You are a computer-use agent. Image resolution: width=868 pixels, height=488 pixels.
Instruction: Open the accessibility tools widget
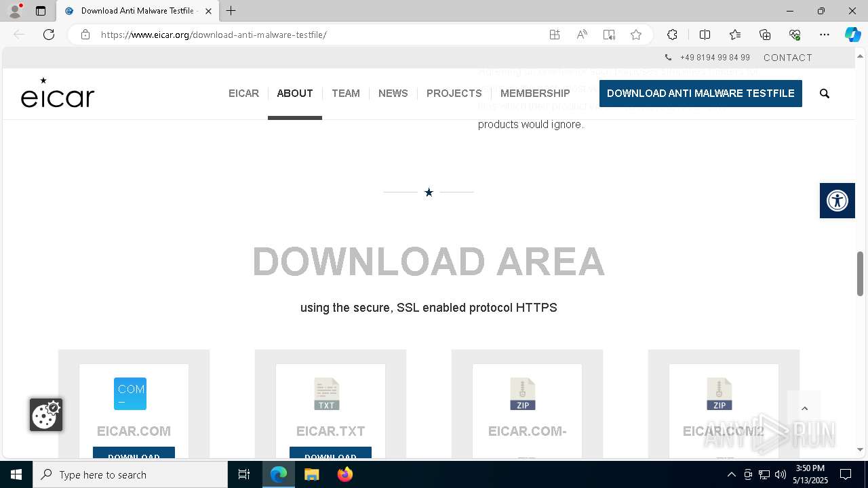tap(837, 201)
